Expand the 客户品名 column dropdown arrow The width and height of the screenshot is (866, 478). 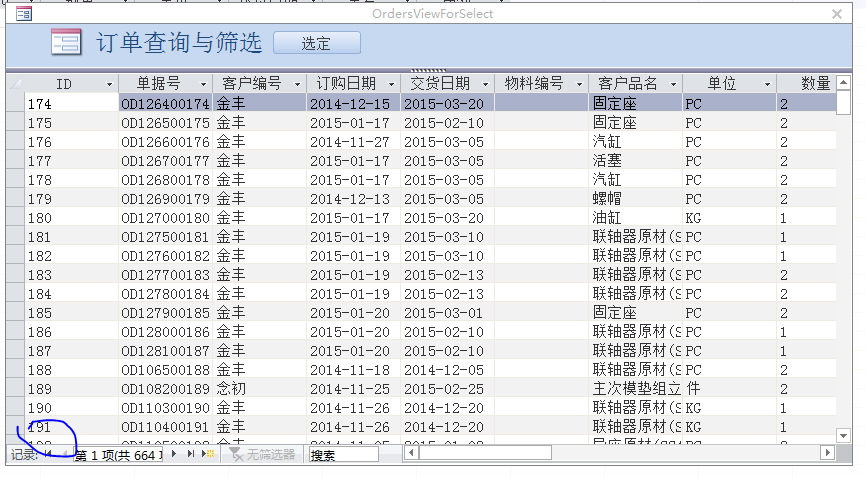point(673,84)
